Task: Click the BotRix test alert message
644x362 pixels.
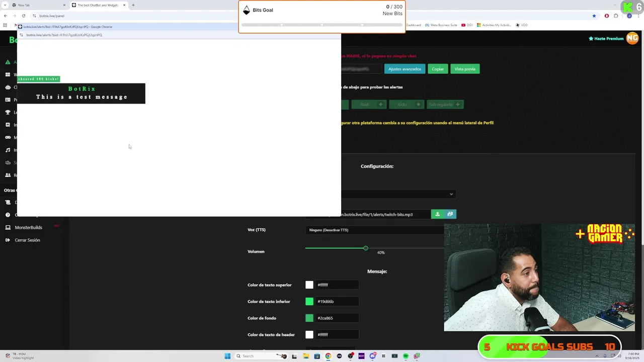Action: (x=81, y=93)
